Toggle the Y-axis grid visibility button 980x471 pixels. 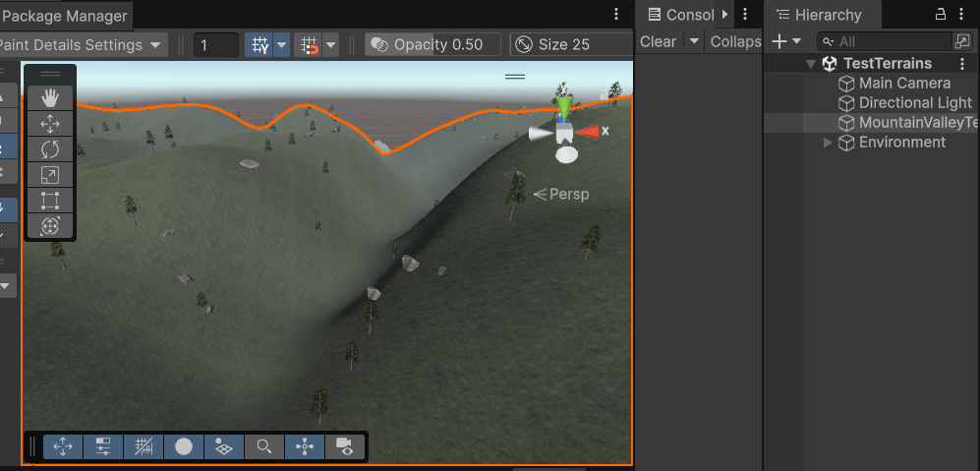click(x=259, y=45)
